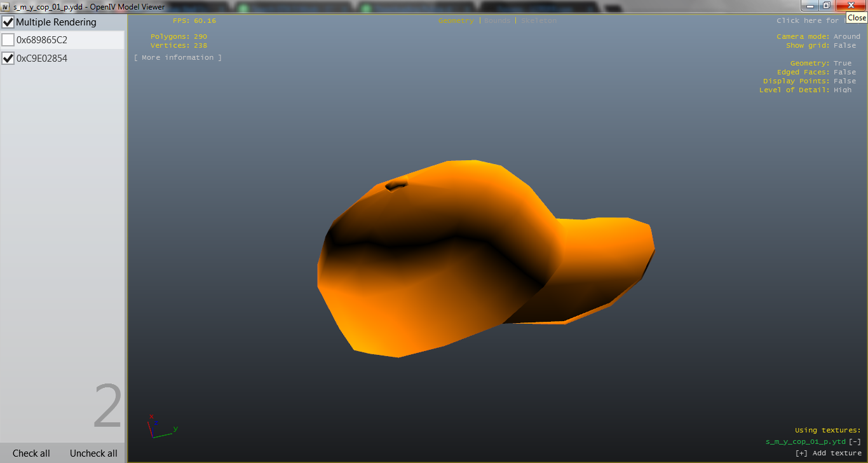868x463 pixels.
Task: Change the Camera mode Around setting
Action: (847, 37)
